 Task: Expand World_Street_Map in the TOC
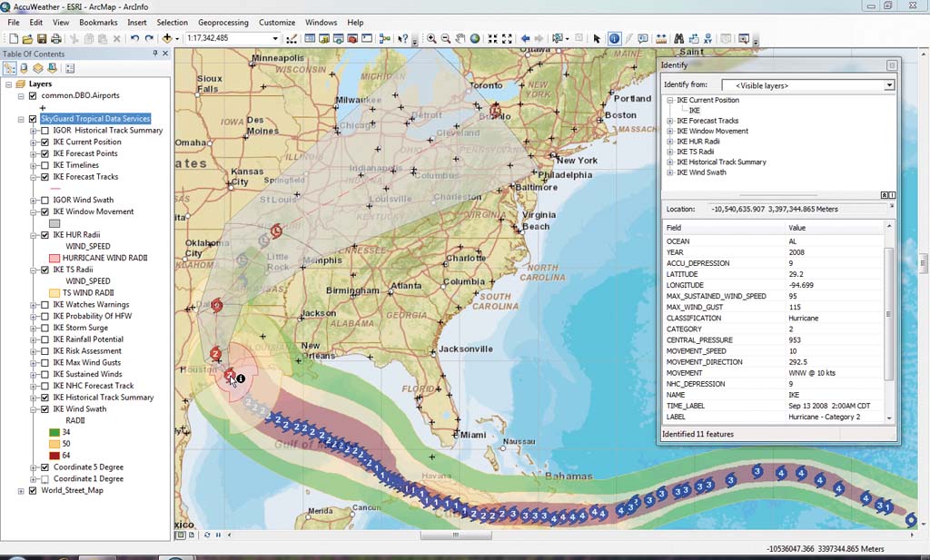tap(21, 491)
